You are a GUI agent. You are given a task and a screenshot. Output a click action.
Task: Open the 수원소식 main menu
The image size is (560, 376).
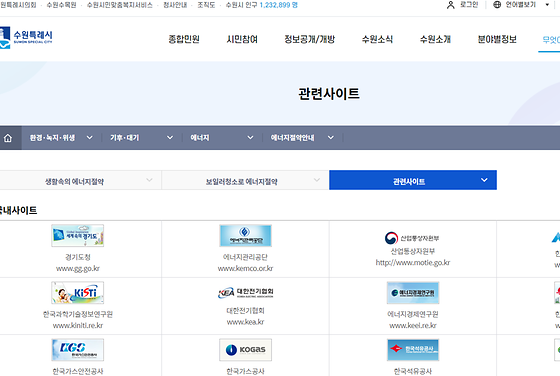pos(377,39)
